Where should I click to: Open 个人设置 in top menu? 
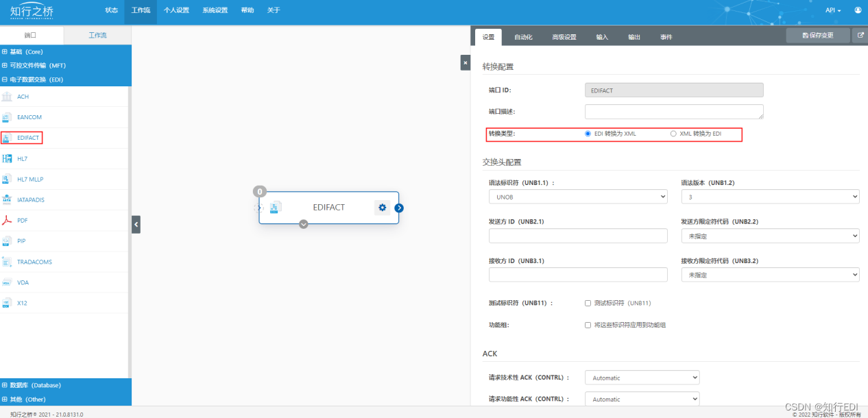click(x=176, y=10)
